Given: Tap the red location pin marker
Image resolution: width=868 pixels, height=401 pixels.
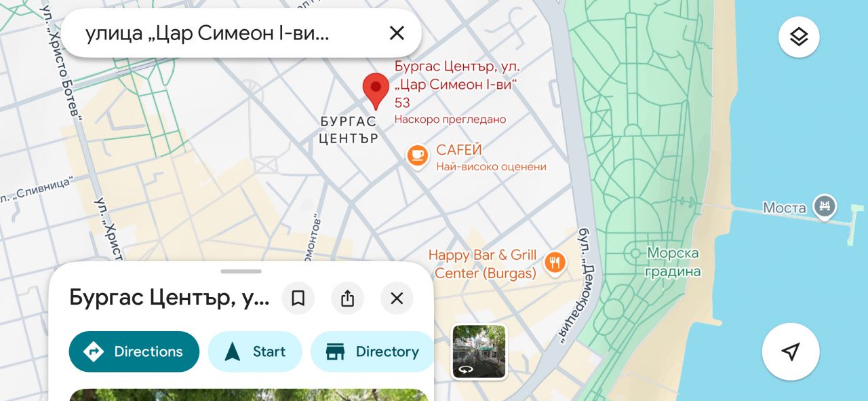Looking at the screenshot, I should (376, 92).
